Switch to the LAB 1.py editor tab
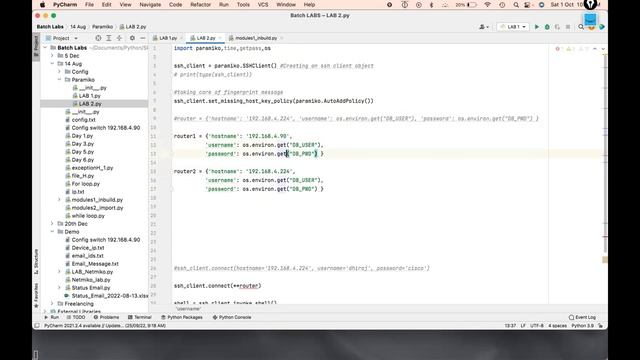 [x=167, y=38]
